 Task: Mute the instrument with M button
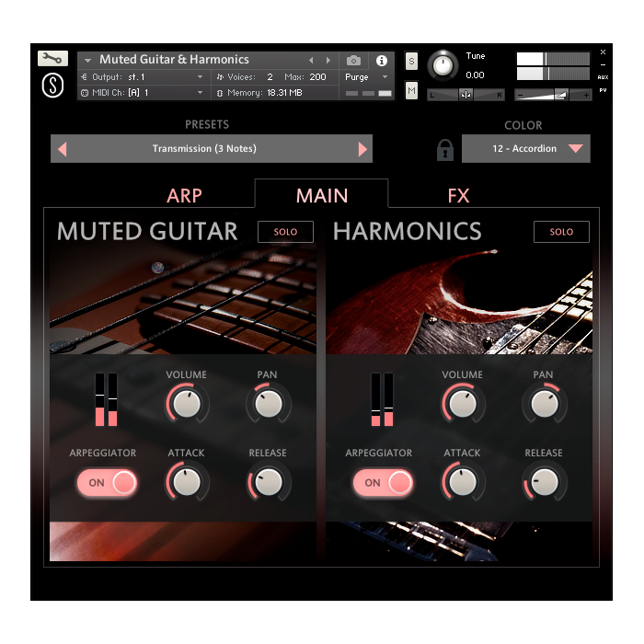(x=411, y=90)
